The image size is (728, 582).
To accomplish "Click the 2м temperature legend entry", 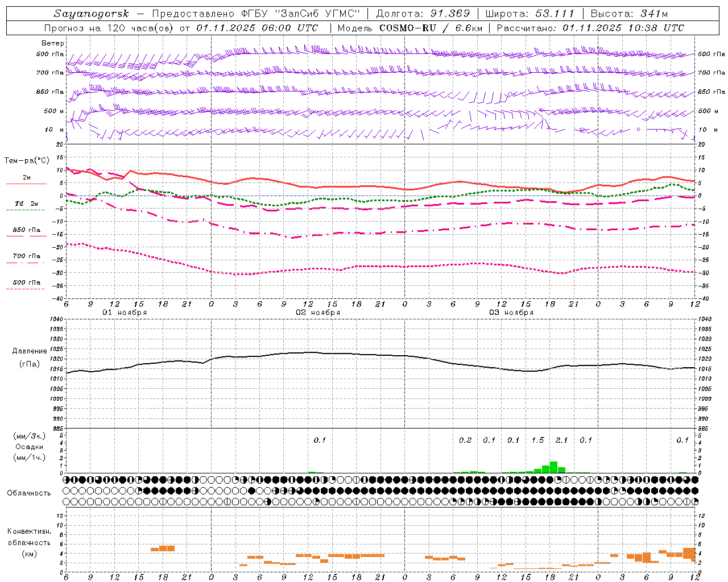I will click(27, 178).
